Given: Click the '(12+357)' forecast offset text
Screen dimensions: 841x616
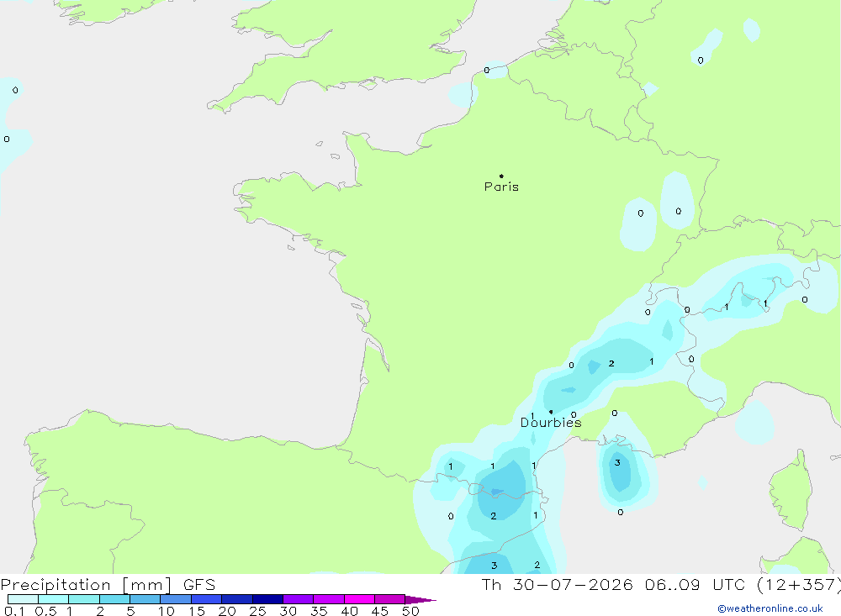Looking at the screenshot, I should 799,585.
